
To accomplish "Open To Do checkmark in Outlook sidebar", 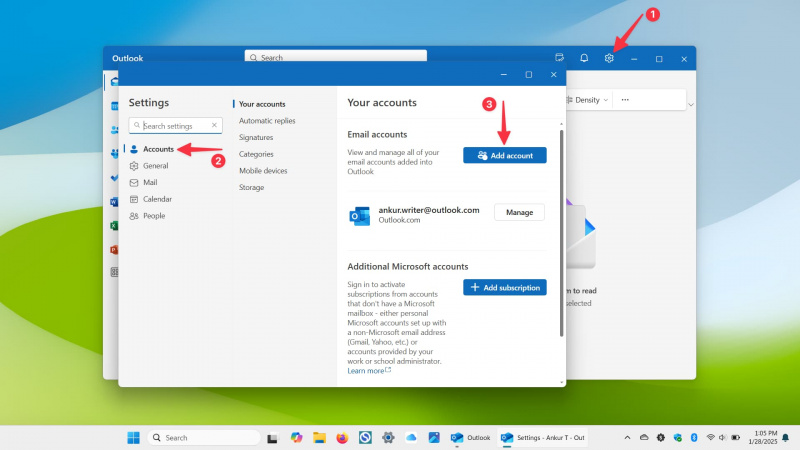I will pos(114,178).
